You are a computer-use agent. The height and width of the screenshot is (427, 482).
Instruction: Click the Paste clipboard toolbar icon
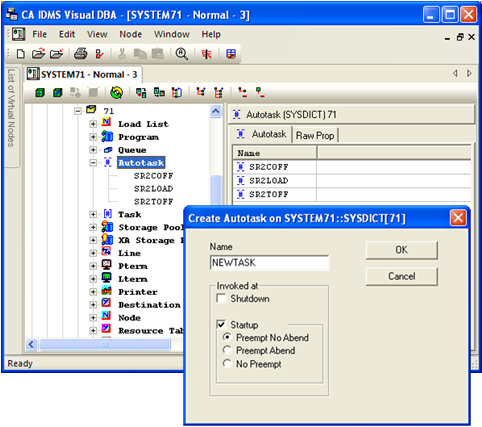(x=158, y=53)
